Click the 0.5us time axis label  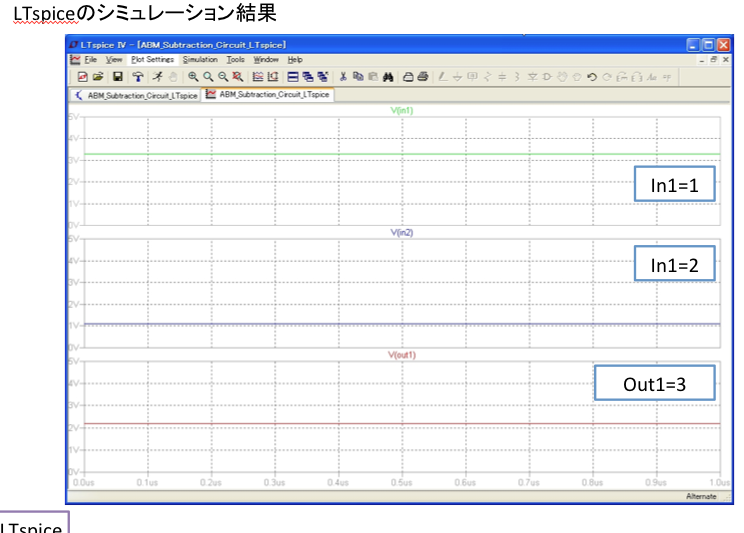(x=401, y=483)
